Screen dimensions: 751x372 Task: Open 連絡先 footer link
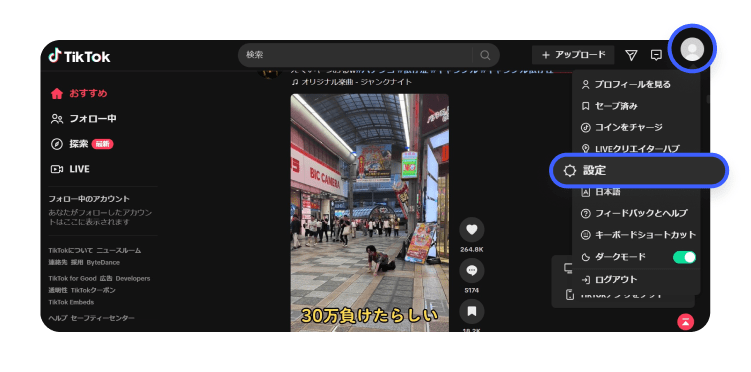58,262
